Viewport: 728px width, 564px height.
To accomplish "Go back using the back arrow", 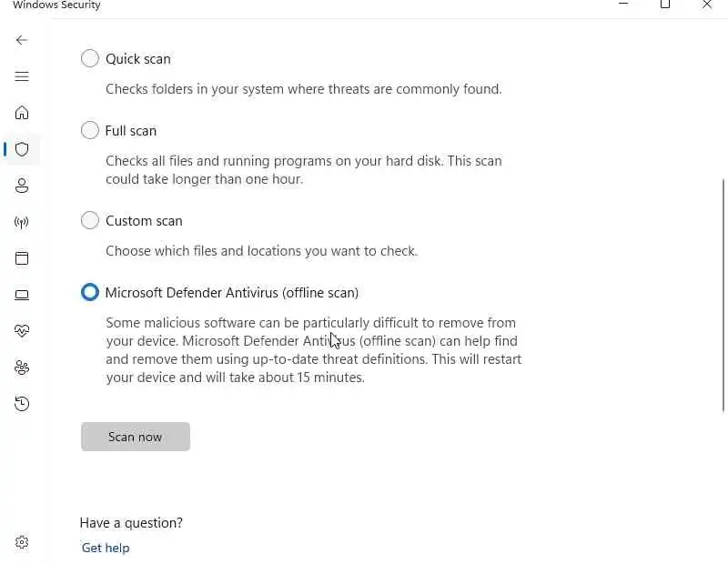I will coord(22,40).
